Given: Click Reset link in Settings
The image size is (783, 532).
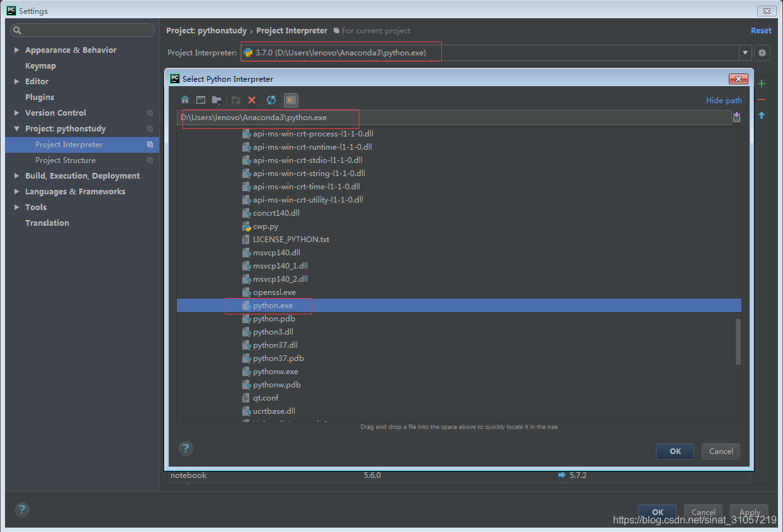Looking at the screenshot, I should [x=761, y=30].
